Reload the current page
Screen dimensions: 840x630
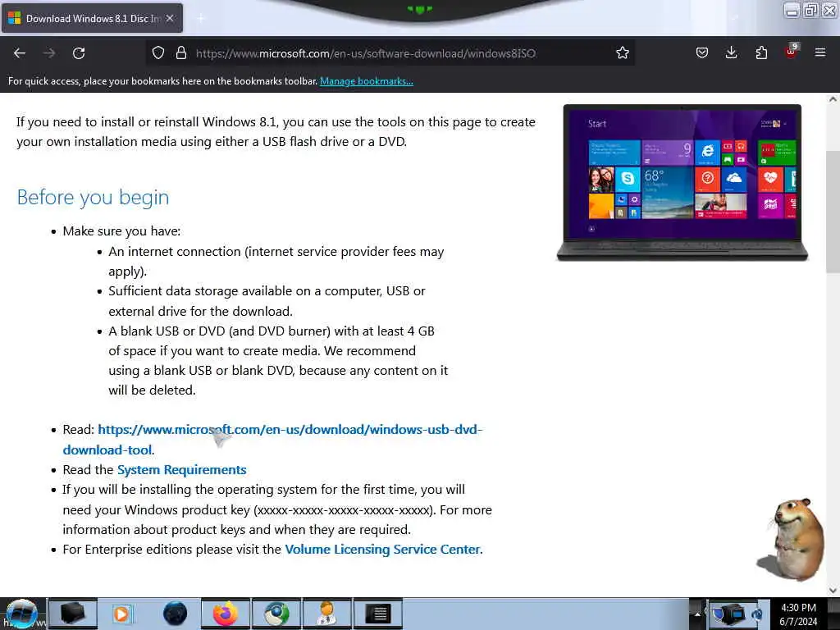(79, 53)
